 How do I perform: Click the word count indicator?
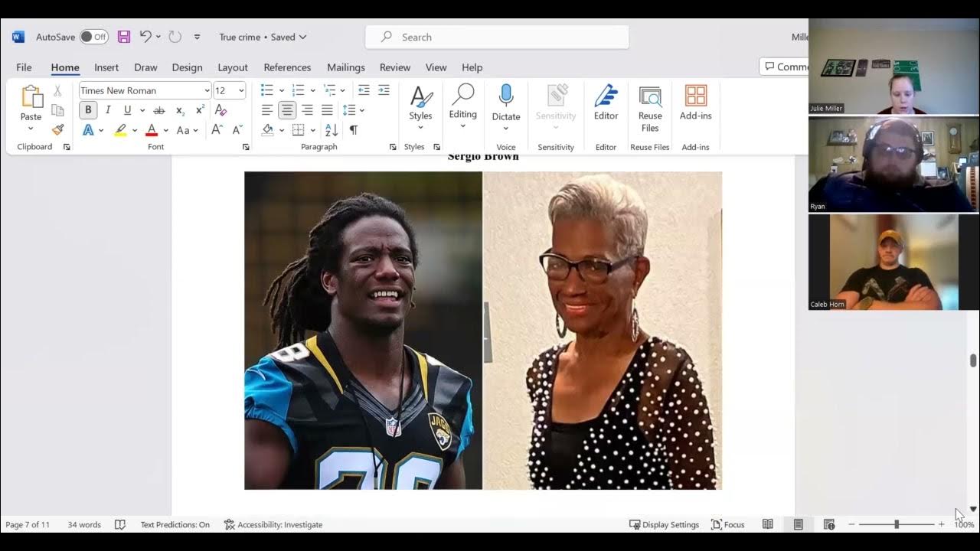point(83,524)
